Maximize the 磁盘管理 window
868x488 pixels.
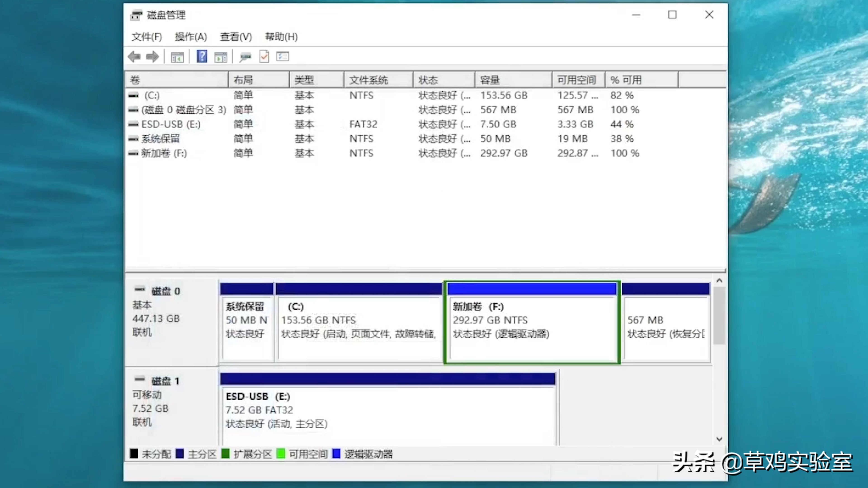click(x=672, y=15)
